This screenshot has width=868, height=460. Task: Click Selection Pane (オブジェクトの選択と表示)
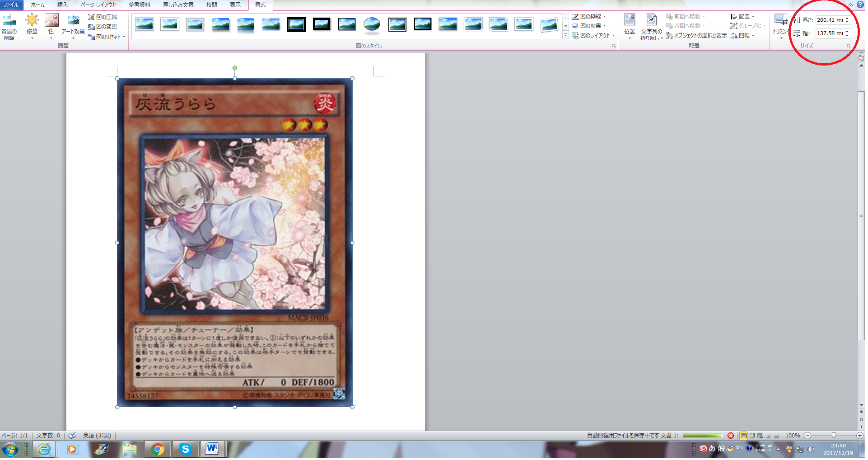696,36
